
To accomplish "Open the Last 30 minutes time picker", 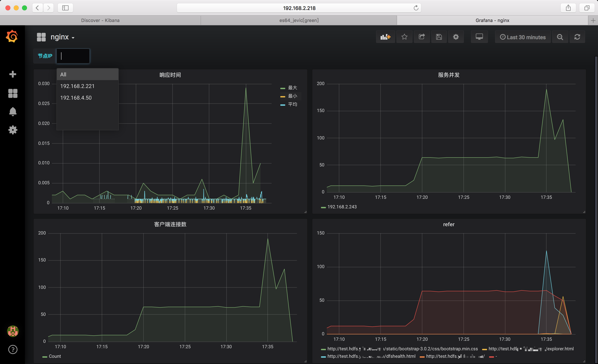I will point(523,37).
